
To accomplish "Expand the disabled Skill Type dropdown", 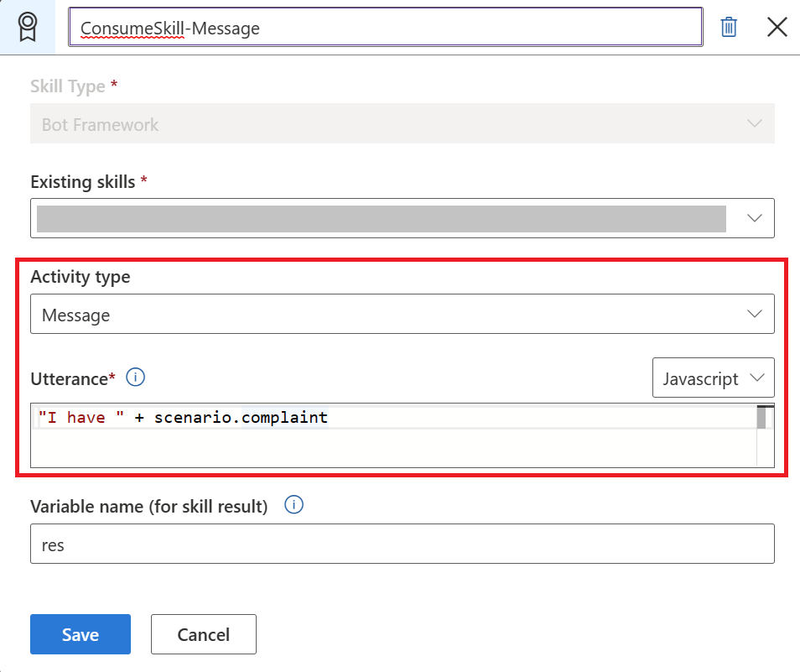I will 401,123.
